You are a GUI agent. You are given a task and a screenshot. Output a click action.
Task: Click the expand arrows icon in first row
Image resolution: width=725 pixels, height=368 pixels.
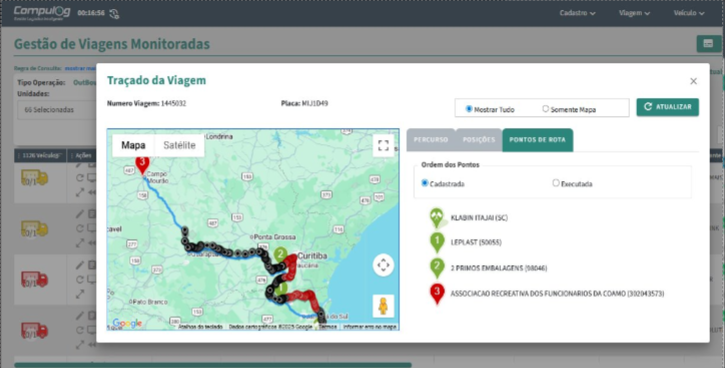[80, 191]
